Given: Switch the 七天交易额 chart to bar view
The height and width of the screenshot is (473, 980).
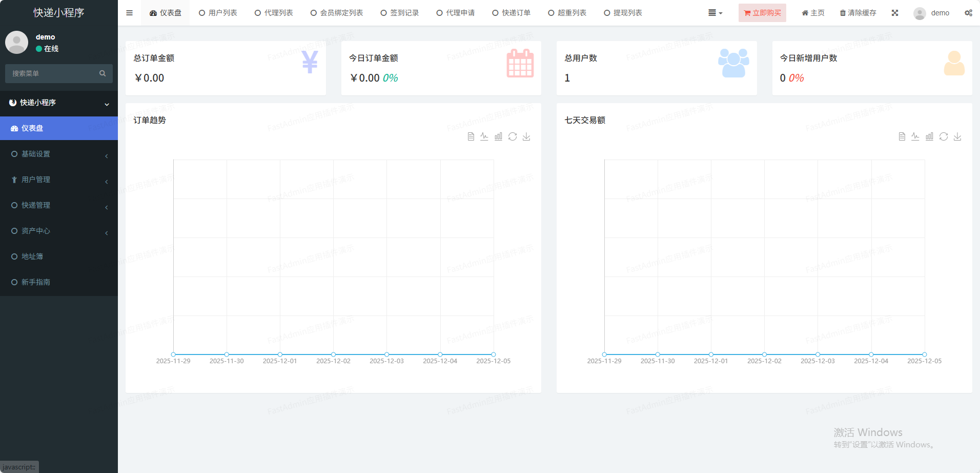Looking at the screenshot, I should tap(929, 136).
